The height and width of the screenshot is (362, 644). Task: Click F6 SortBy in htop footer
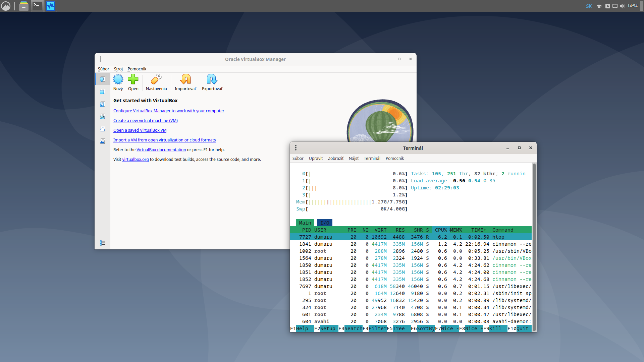[x=423, y=328]
